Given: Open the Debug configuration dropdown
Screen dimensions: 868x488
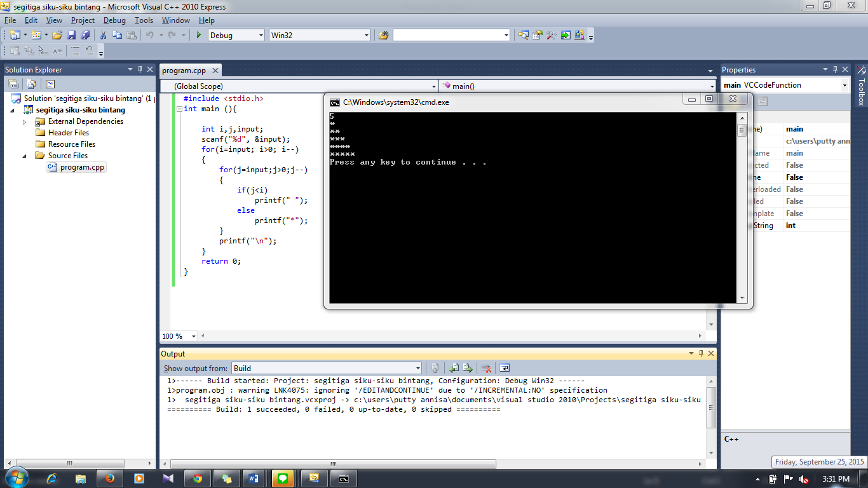Looking at the screenshot, I should coord(236,36).
